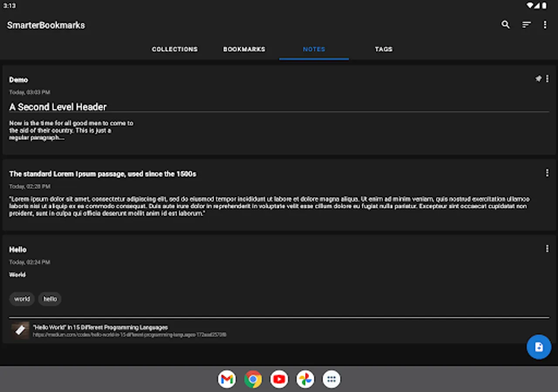Tap the pin icon on the Demo note
This screenshot has width=558, height=392.
pyautogui.click(x=538, y=78)
